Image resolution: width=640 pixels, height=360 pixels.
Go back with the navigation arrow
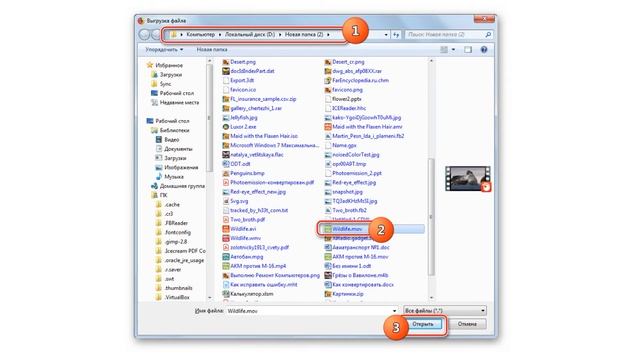144,35
